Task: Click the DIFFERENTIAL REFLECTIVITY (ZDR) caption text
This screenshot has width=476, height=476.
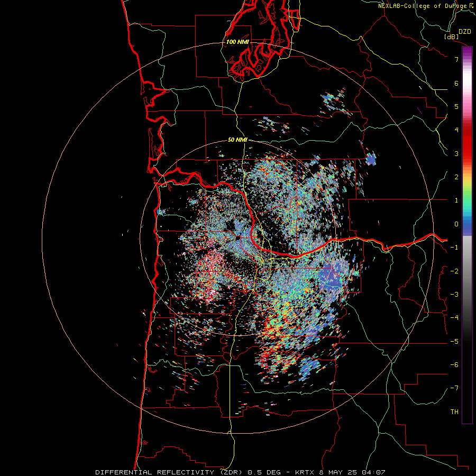Action: pos(169,472)
